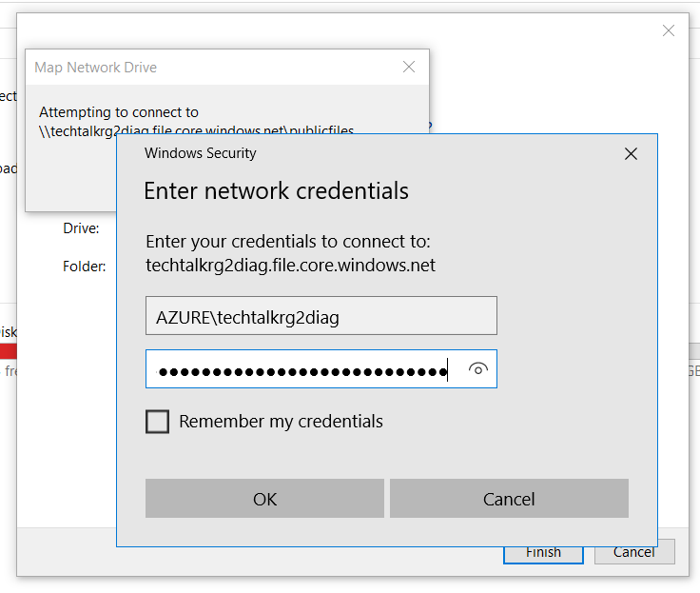700x593 pixels.
Task: Click Enter your credentials to connect to text
Action: click(288, 242)
